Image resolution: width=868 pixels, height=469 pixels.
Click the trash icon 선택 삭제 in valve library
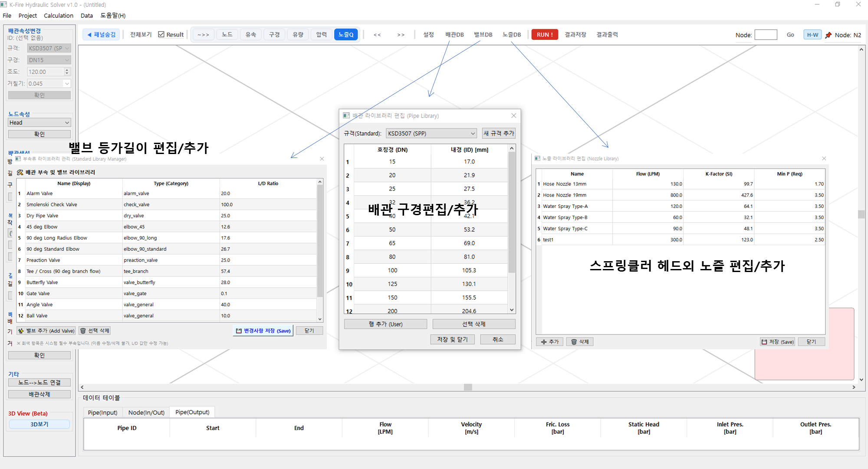click(95, 331)
